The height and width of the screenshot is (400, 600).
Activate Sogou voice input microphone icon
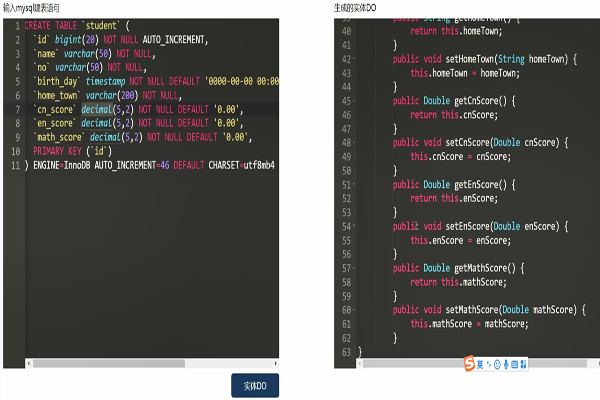point(506,363)
